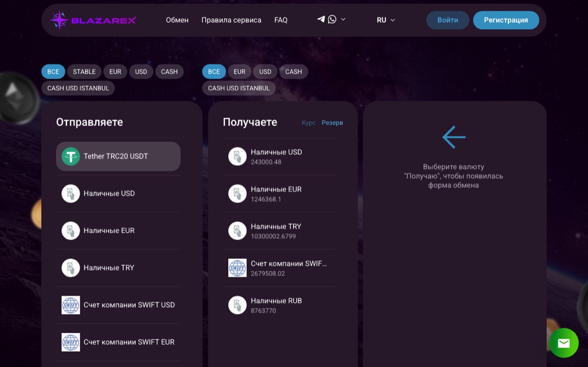Click reserve value 8763770
The image size is (588, 367).
coord(263,310)
